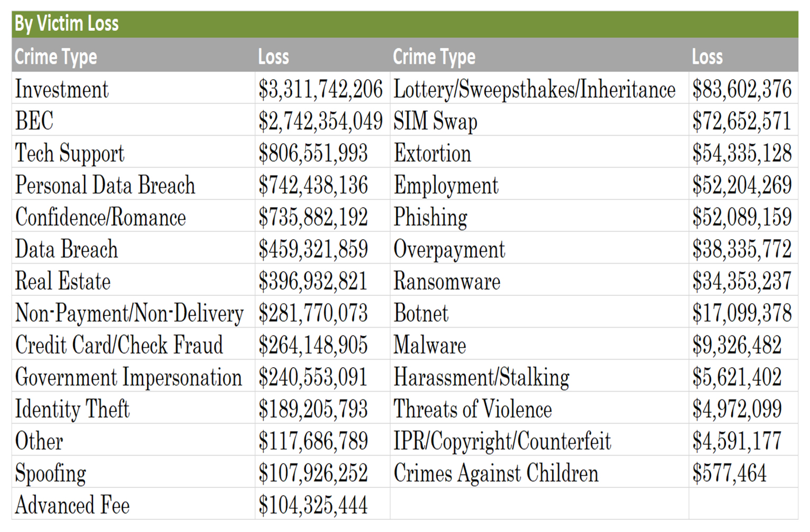Click the Confidence/Romance loss amount $735,882,192
Viewport: 810px width, 532px height.
[x=313, y=217]
